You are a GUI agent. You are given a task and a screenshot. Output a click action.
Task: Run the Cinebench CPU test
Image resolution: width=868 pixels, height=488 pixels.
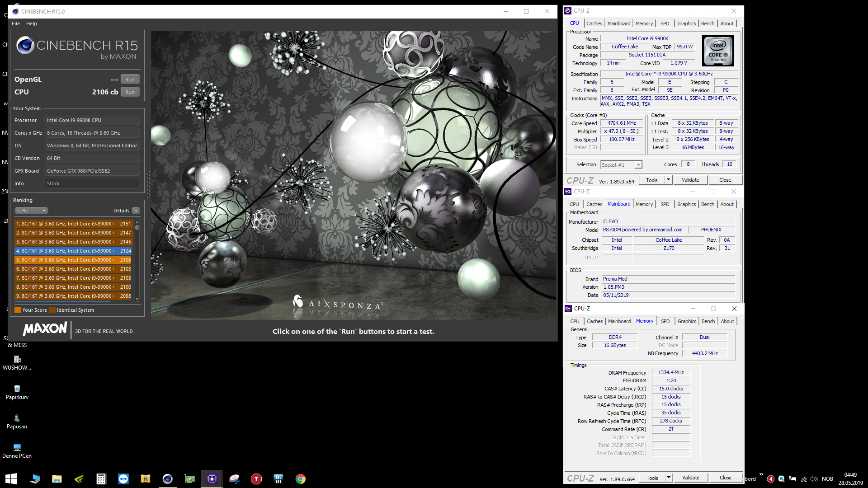click(130, 92)
